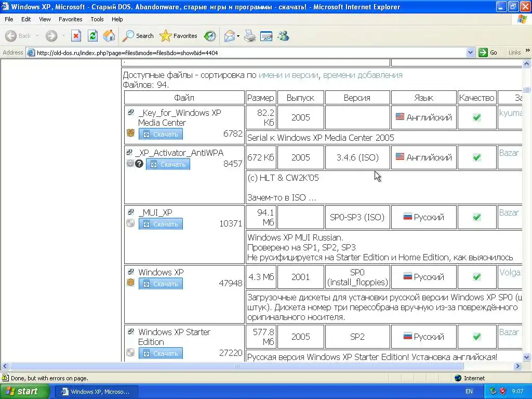Stop page loading with red X icon

(x=76, y=36)
